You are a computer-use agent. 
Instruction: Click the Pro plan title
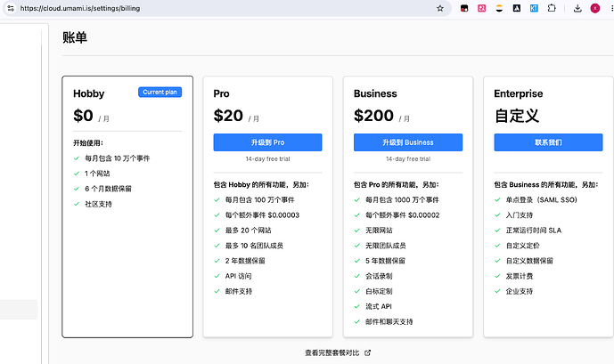tap(221, 93)
